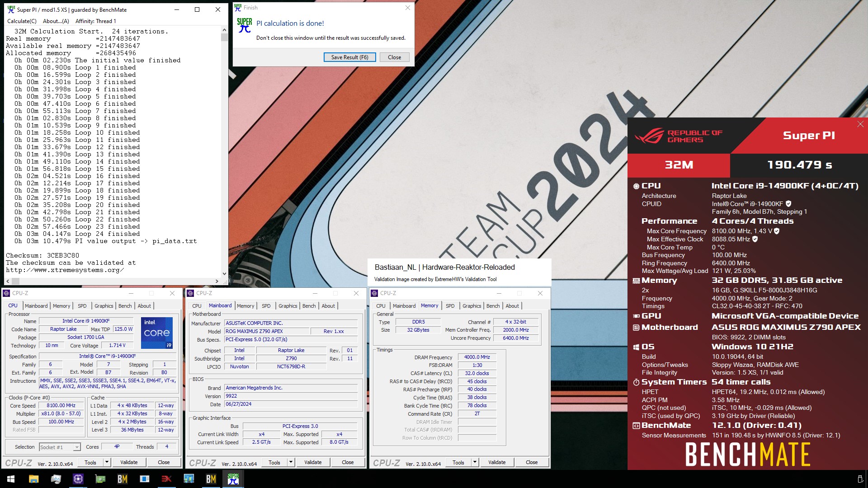
Task: Click the BenchMate section icon beside version
Action: coord(636,426)
